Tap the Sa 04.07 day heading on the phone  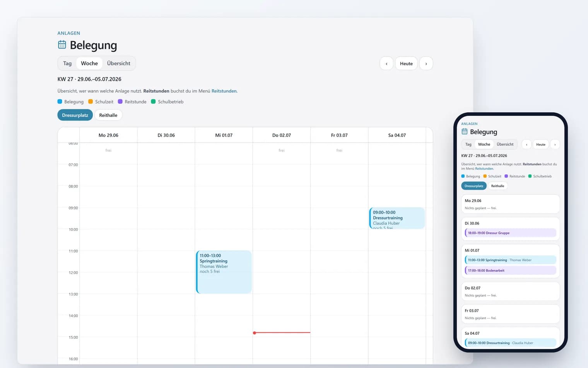click(472, 334)
